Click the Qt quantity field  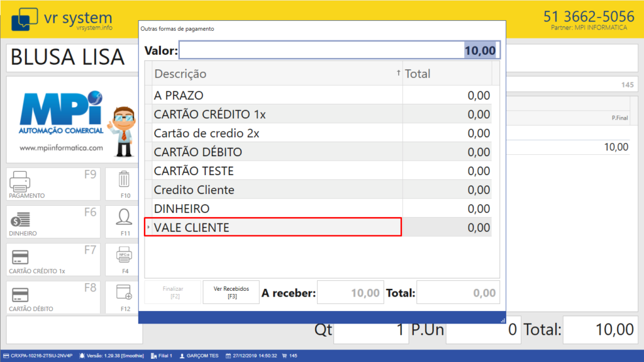pyautogui.click(x=370, y=329)
